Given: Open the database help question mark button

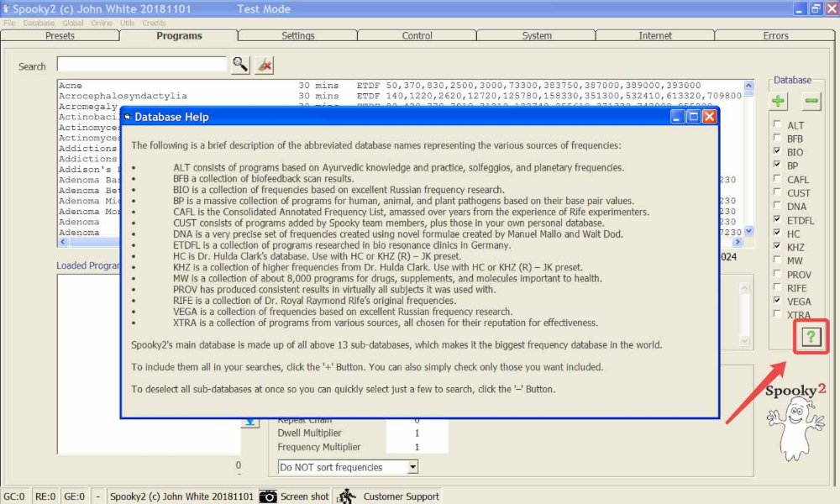Looking at the screenshot, I should (811, 336).
